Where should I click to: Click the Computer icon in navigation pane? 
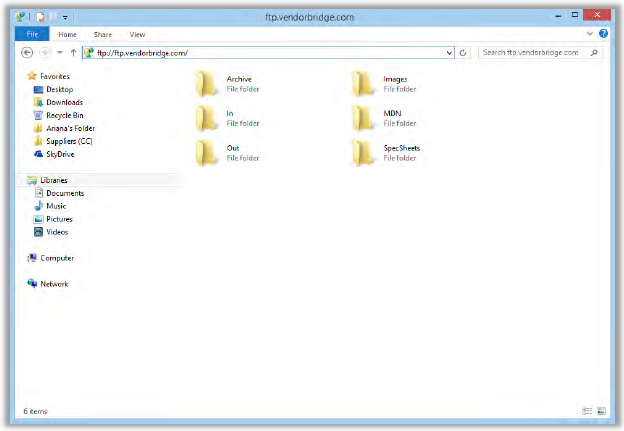tap(32, 258)
